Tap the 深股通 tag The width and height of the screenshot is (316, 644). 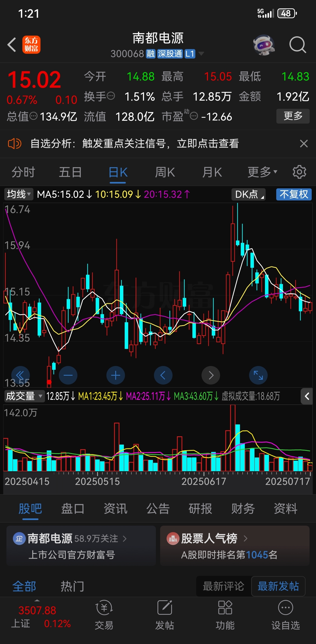coord(170,54)
